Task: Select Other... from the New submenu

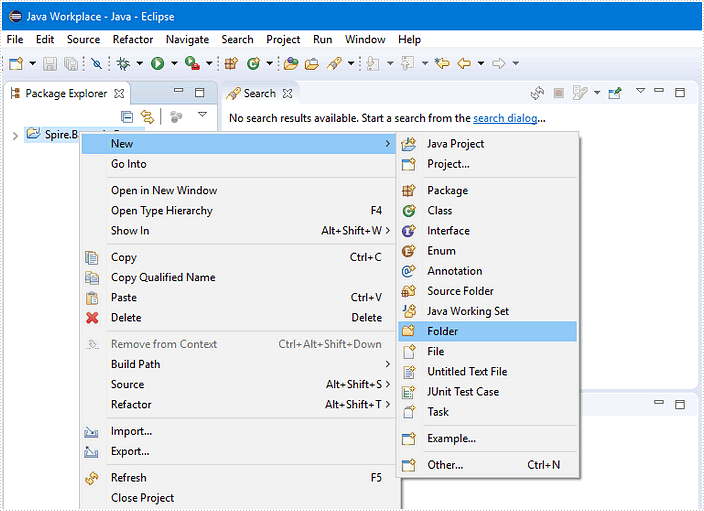Action: (487, 465)
